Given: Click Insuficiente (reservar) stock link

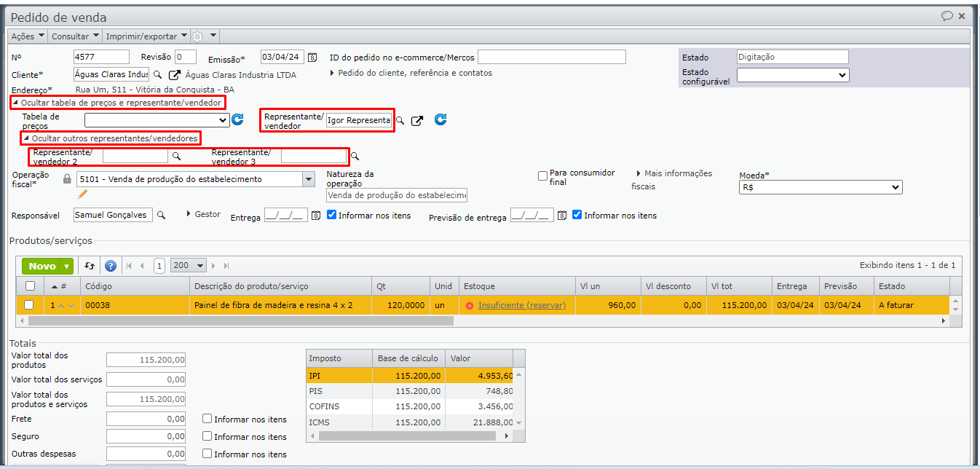Looking at the screenshot, I should (x=522, y=305).
